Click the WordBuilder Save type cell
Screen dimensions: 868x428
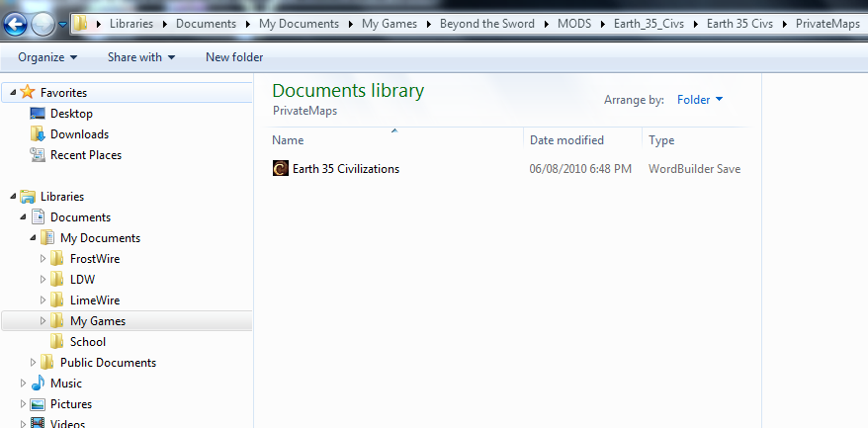[694, 169]
